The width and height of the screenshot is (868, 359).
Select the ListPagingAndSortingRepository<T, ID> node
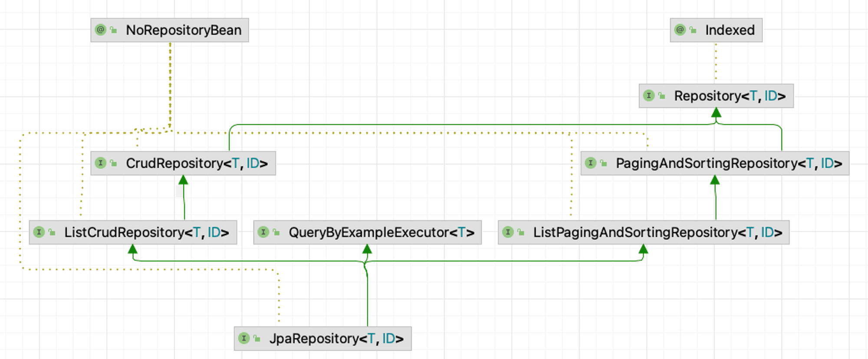pyautogui.click(x=644, y=232)
